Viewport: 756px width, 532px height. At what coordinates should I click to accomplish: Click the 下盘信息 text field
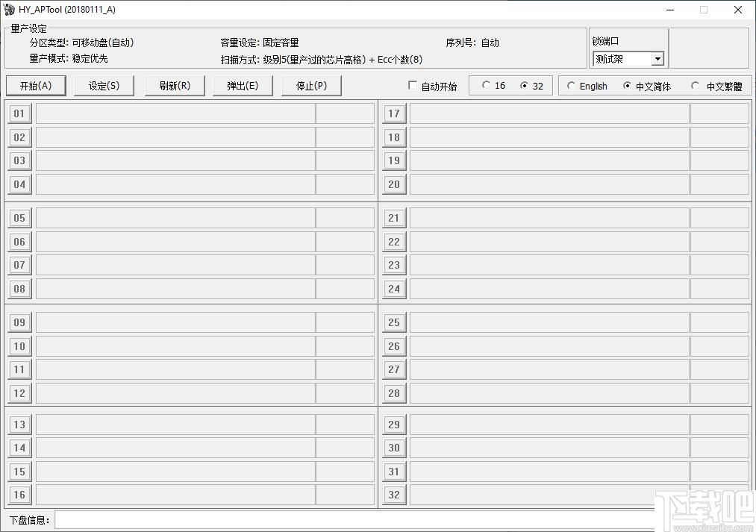[354, 520]
